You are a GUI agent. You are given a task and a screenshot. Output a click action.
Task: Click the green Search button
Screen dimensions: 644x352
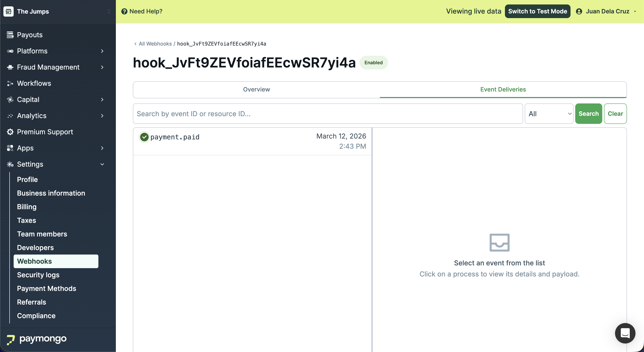588,114
